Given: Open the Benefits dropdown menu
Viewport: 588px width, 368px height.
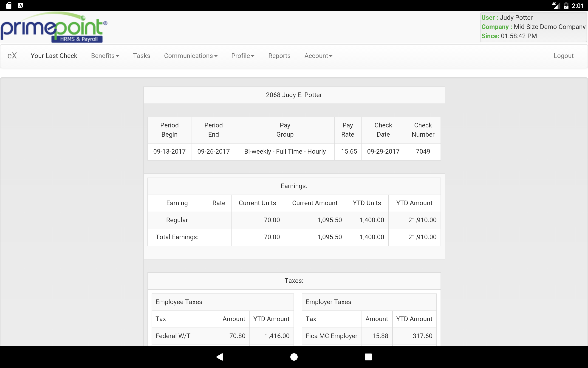Looking at the screenshot, I should (105, 56).
